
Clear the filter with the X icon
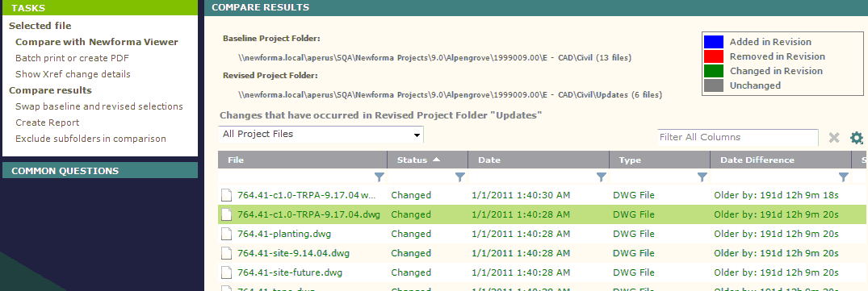coord(834,138)
